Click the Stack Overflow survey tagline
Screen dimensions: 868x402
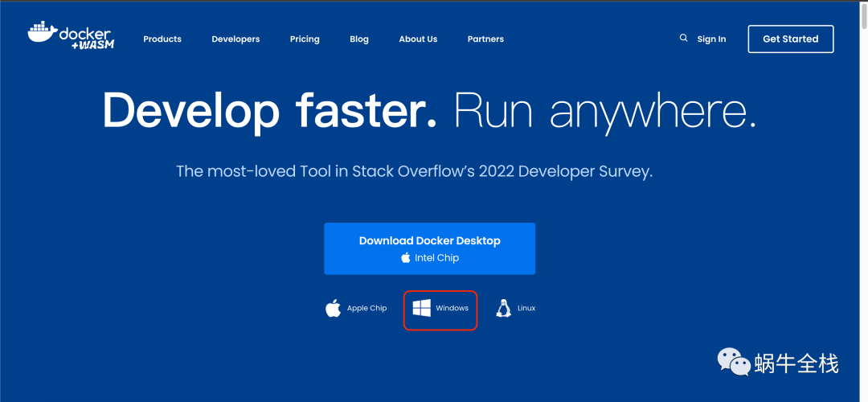point(414,171)
